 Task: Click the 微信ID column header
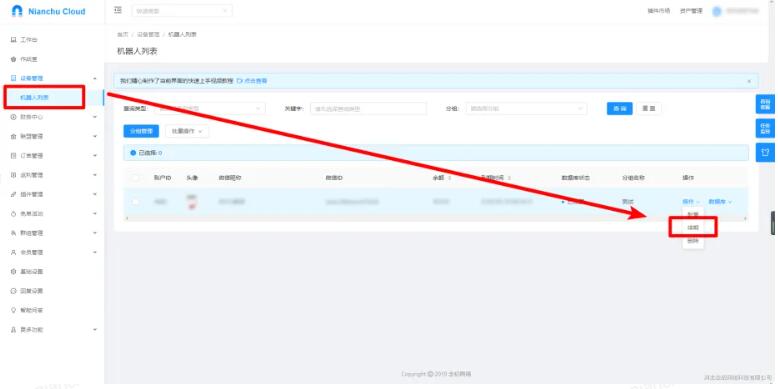point(334,178)
